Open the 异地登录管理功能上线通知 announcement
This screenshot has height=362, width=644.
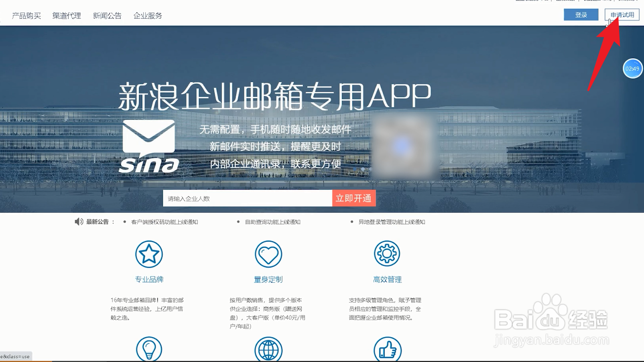click(392, 222)
